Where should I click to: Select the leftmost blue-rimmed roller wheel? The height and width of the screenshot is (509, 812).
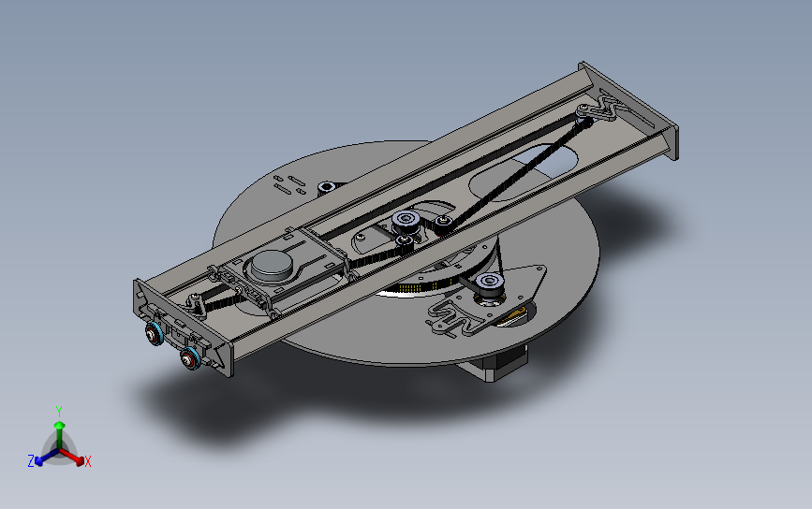(x=154, y=334)
